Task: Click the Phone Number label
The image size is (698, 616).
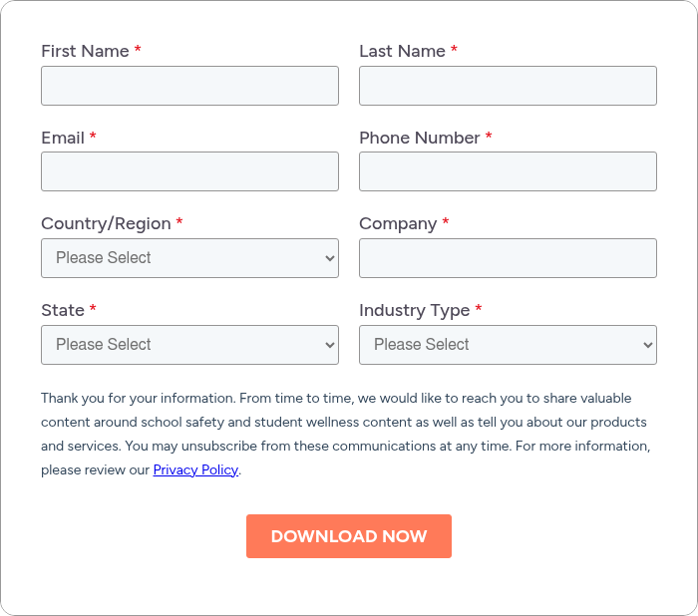Action: [x=419, y=138]
